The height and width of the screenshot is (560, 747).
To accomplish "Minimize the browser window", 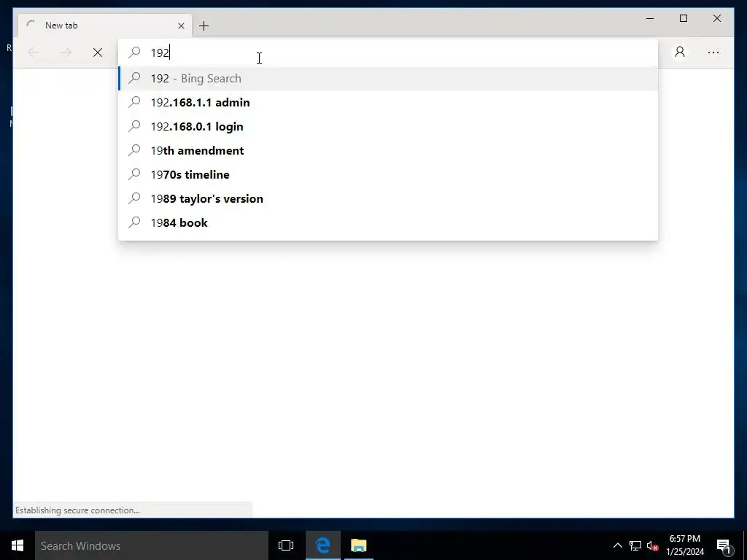I will click(650, 18).
